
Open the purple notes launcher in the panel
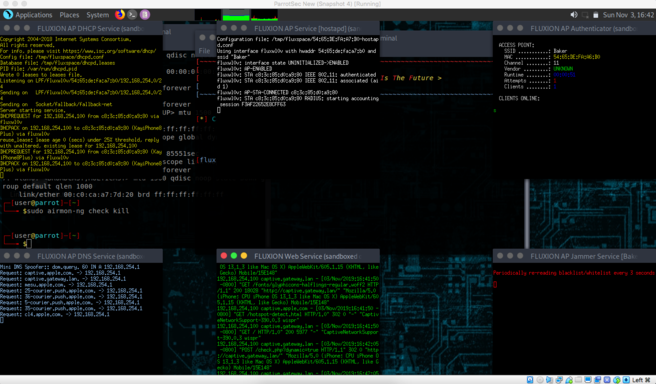[145, 15]
